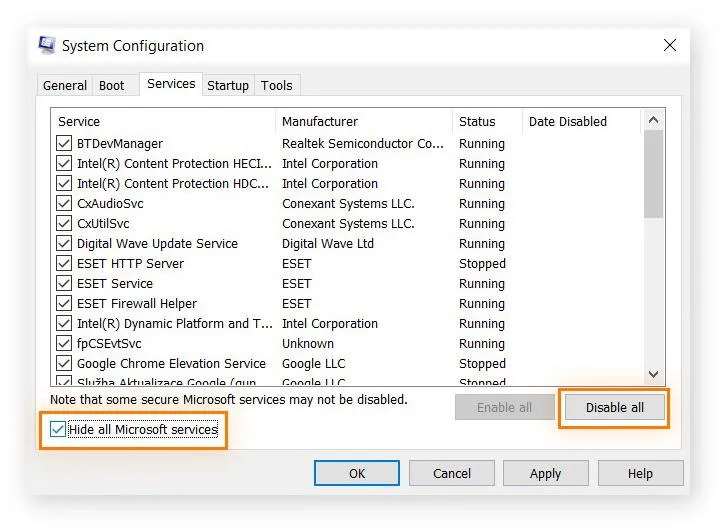Sort by the Manufacturer column header
The image size is (723, 529).
(x=364, y=122)
